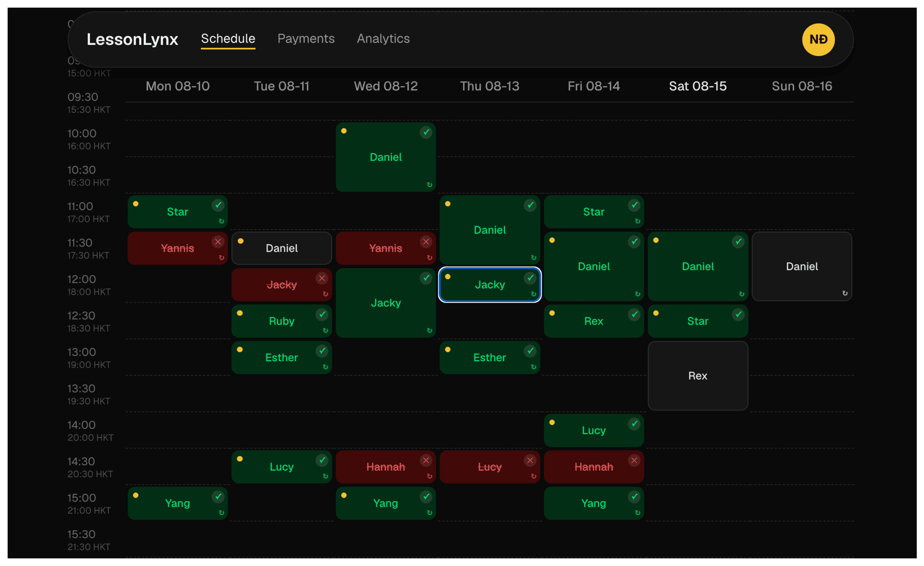Viewport: 924px width, 566px height.
Task: Click cancel X on Monday Yannis lesson
Action: 218,241
